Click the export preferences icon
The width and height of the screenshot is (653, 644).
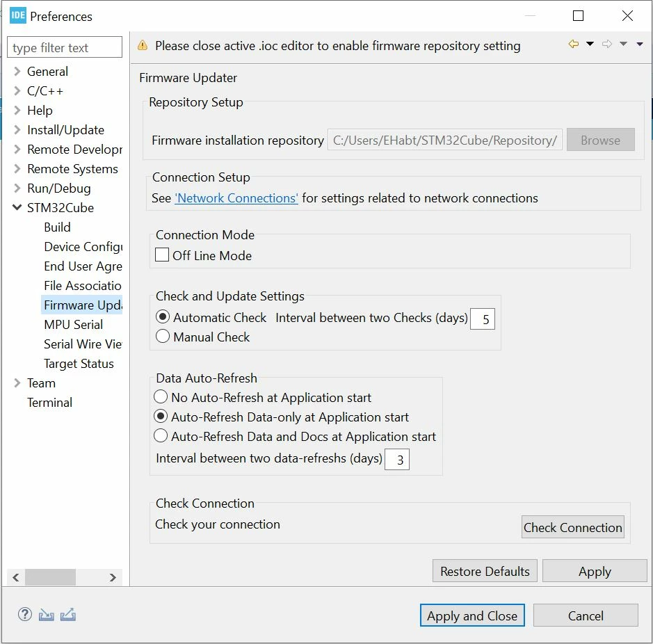[68, 614]
